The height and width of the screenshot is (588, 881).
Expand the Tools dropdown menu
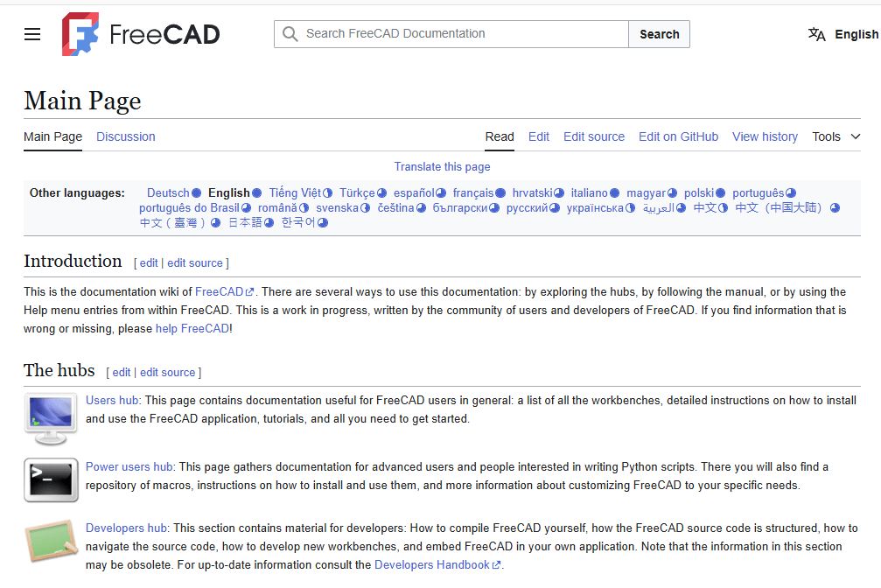(836, 136)
